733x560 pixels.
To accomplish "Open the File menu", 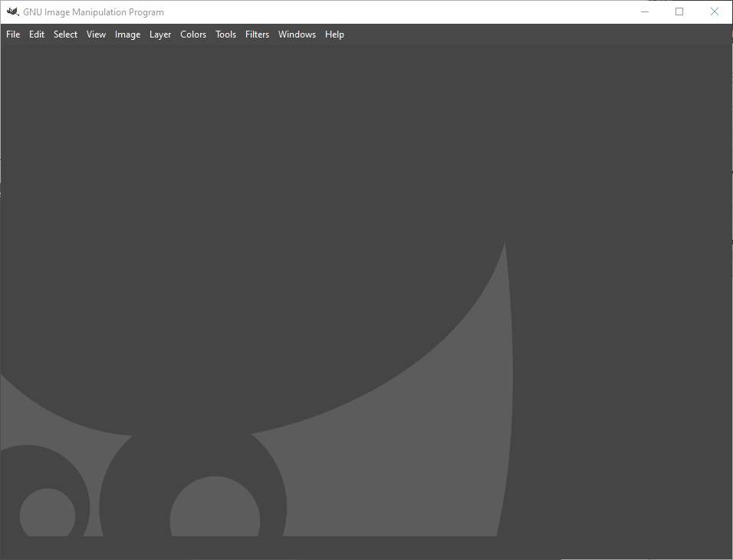I will pyautogui.click(x=13, y=34).
